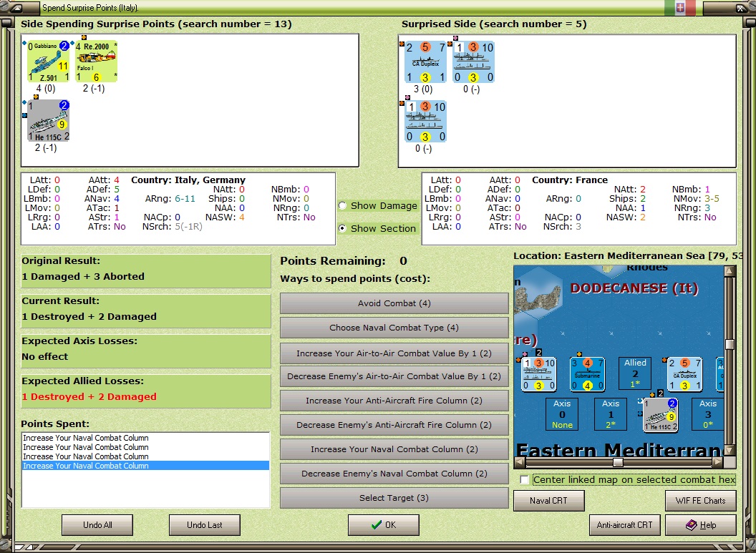Click Decrease Enemy's Air-to-Air Combat Value By 1
The image size is (756, 553).
394,376
